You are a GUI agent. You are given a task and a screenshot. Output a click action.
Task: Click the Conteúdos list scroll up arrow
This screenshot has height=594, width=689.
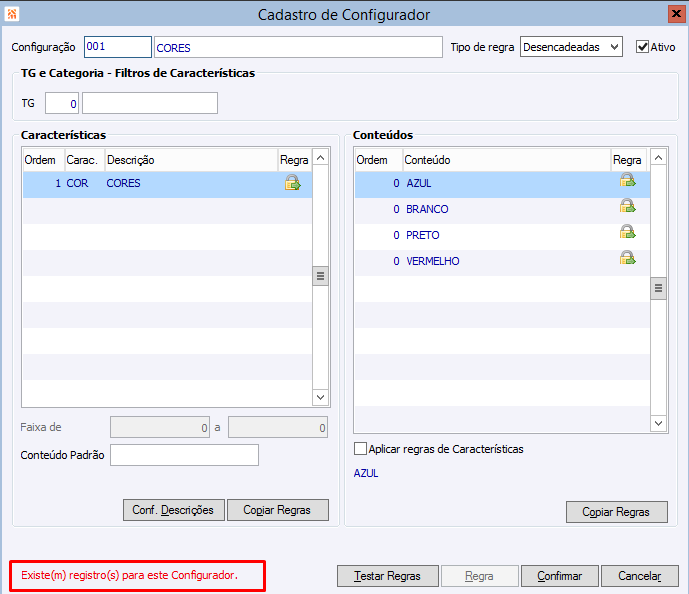tap(658, 158)
